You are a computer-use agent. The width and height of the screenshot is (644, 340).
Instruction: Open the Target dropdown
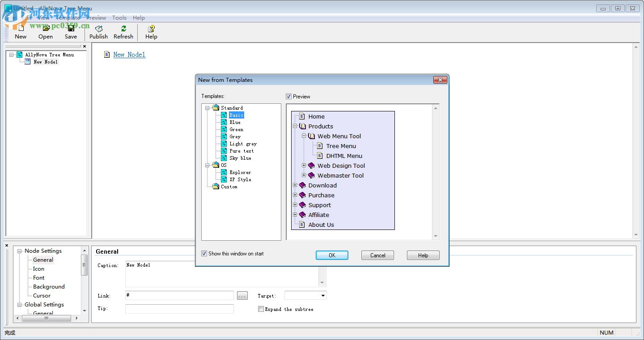point(322,296)
